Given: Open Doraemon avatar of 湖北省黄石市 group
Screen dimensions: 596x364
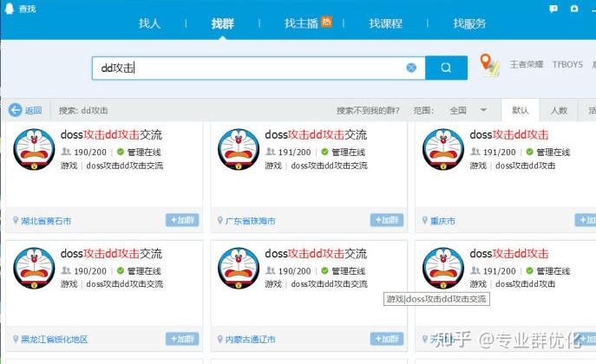Looking at the screenshot, I should point(34,149).
